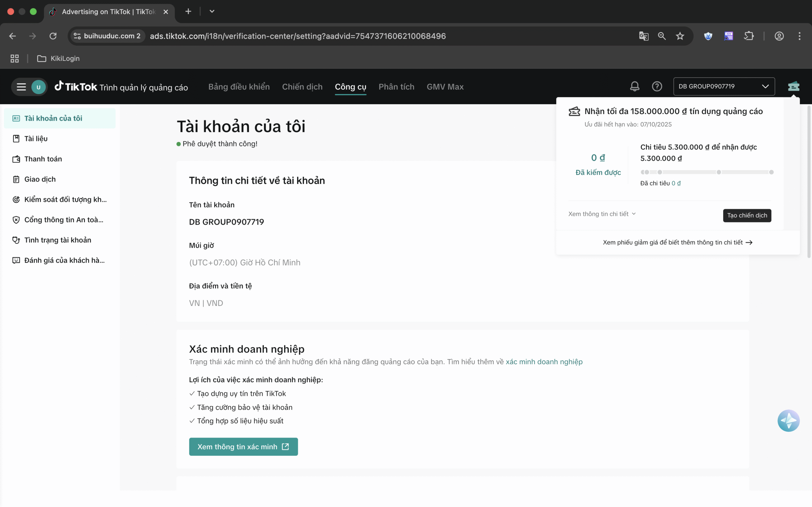The width and height of the screenshot is (812, 507).
Task: Switch to Chiến dịch tab
Action: click(302, 87)
